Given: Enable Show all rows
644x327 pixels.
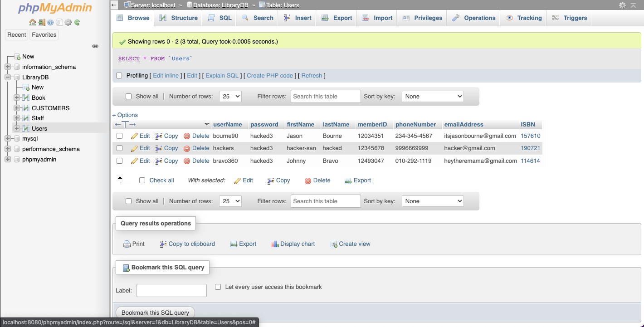Looking at the screenshot, I should tap(128, 96).
